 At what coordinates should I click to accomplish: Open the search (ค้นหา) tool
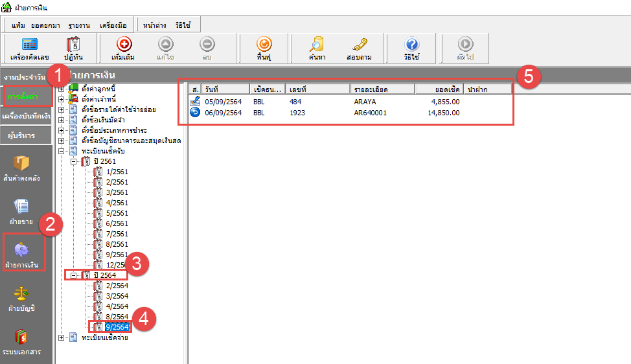(316, 49)
